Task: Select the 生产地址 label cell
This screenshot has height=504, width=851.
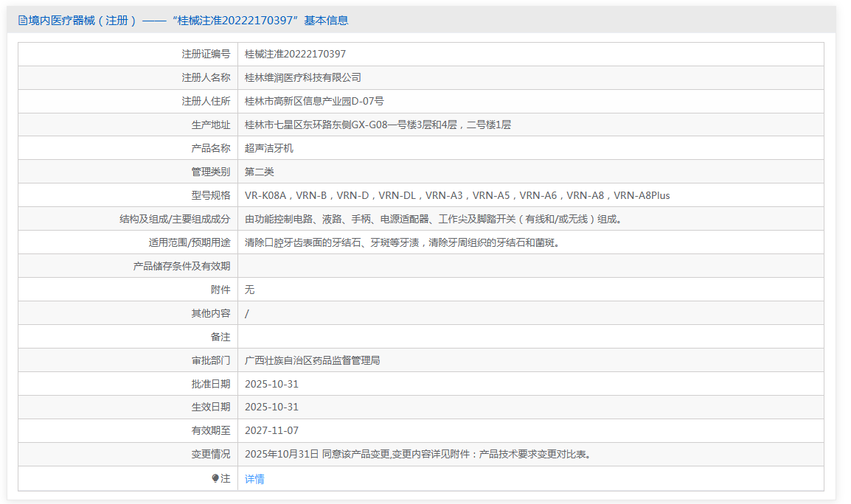Action: tap(128, 125)
